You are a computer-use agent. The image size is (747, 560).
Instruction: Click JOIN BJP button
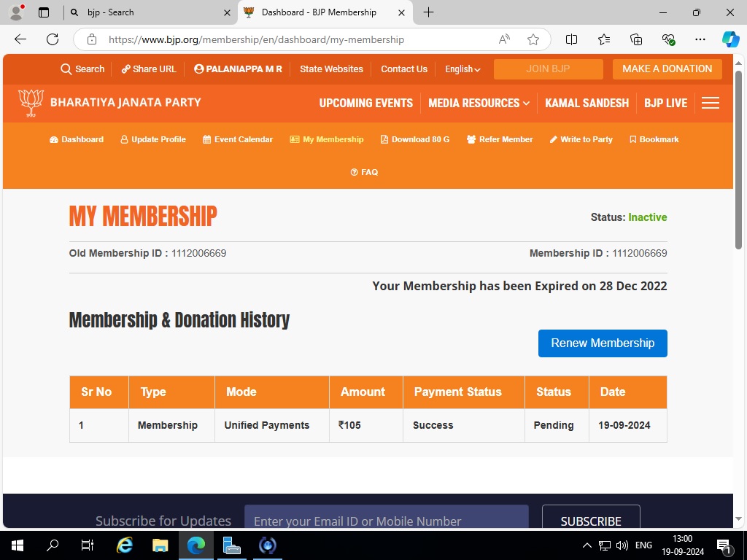[548, 69]
